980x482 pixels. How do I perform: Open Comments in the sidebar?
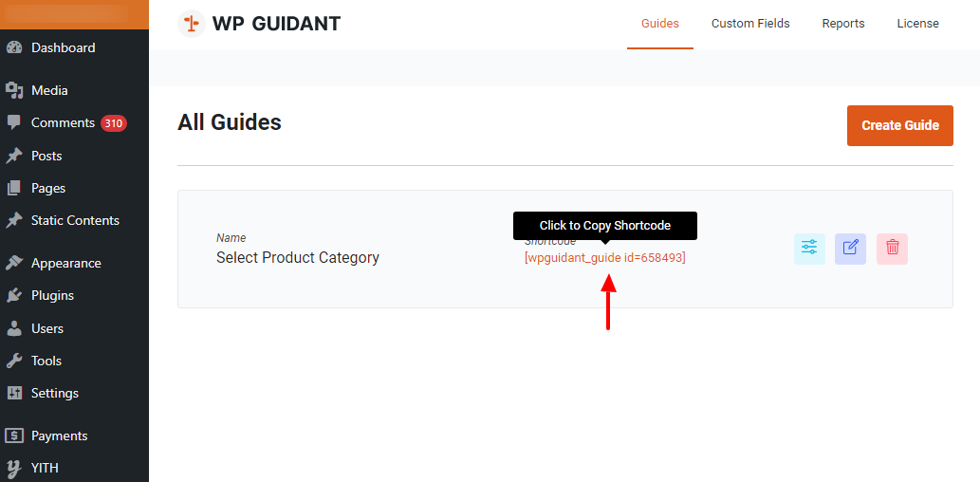coord(63,122)
